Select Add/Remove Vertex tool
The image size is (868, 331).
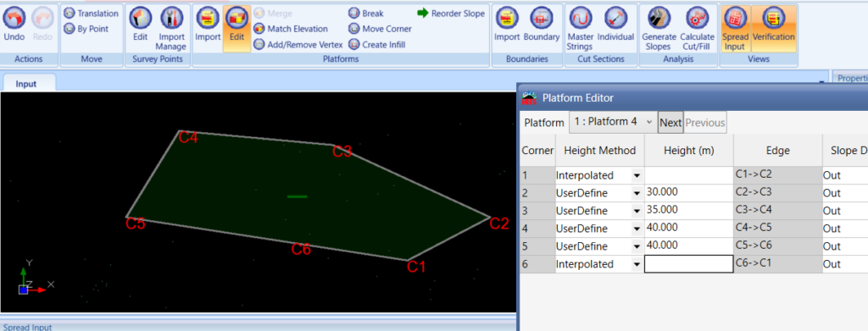tap(298, 44)
